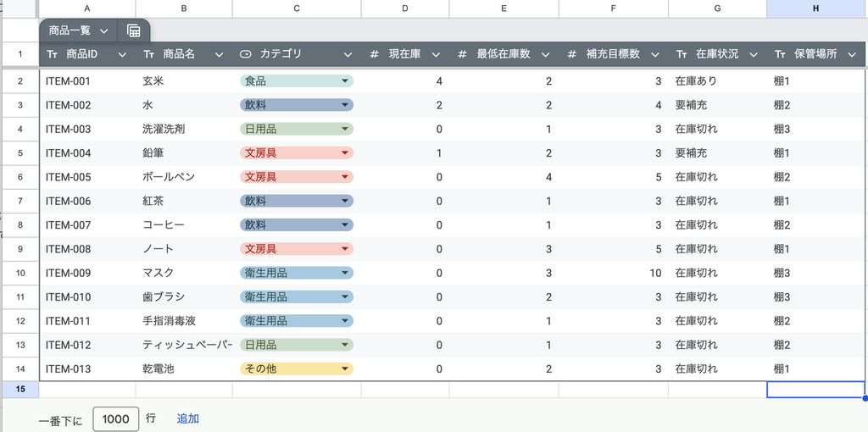Click the number type icon of 最低在庫数 header

[x=463, y=54]
